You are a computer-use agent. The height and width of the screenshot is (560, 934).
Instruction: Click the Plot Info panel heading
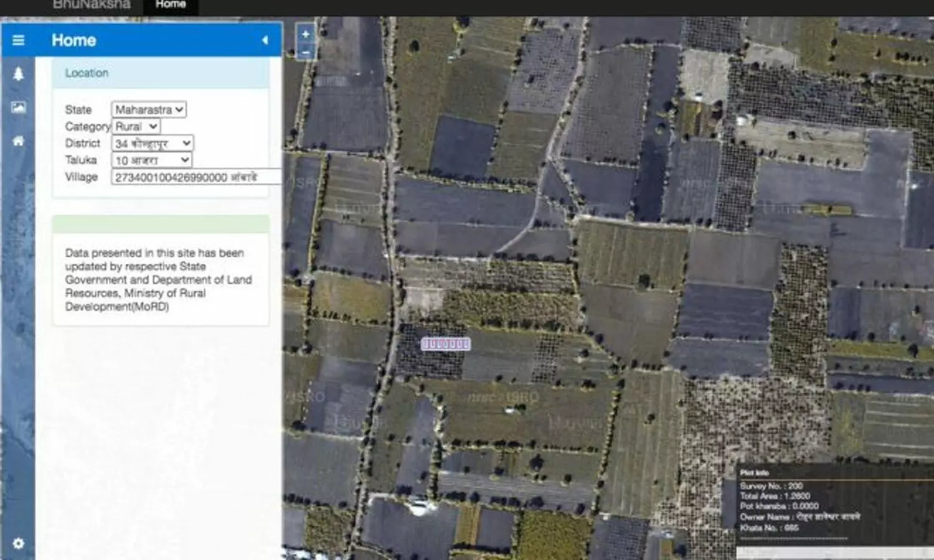pos(754,473)
